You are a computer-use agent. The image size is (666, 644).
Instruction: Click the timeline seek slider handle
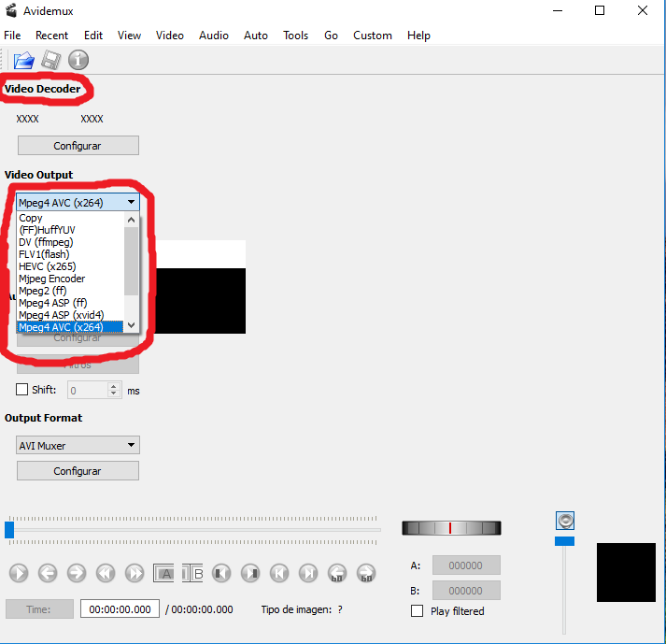point(9,530)
